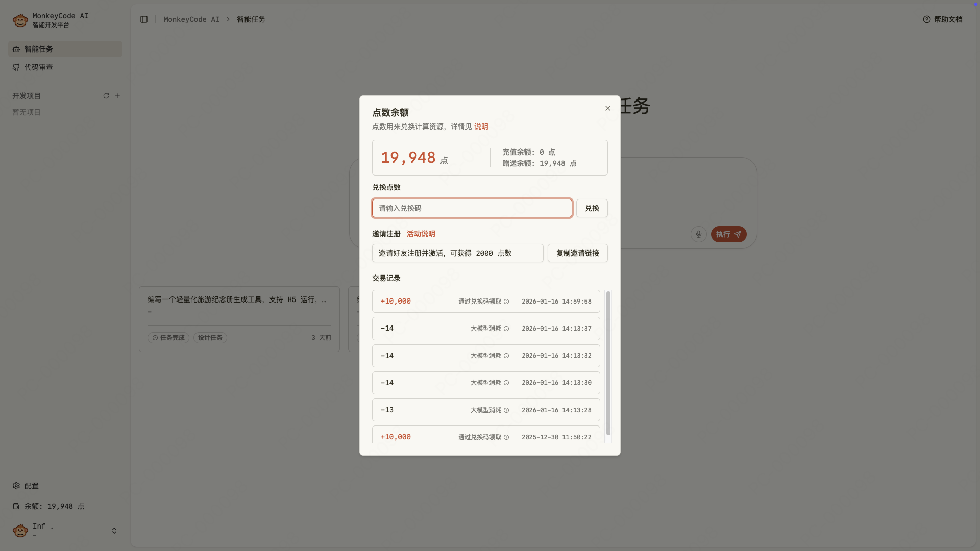This screenshot has width=980, height=551.
Task: Click info icon on first transaction record
Action: coord(506,302)
